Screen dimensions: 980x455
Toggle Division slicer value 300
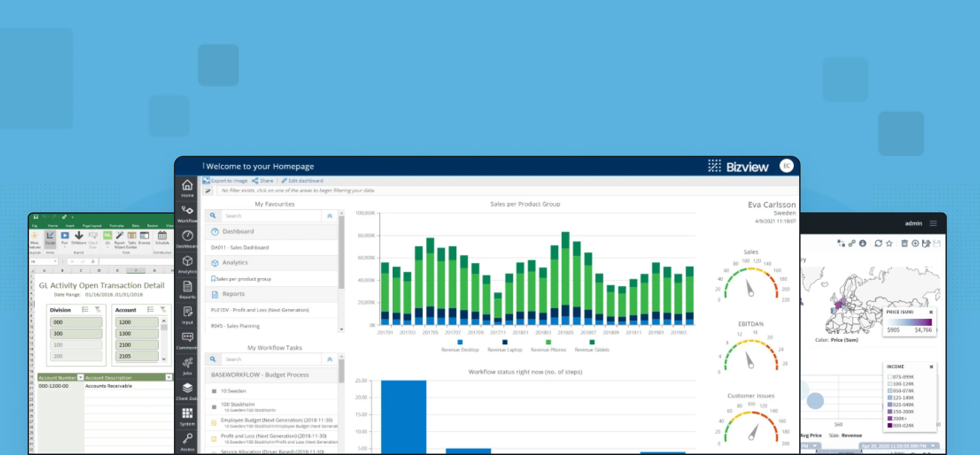tap(76, 333)
